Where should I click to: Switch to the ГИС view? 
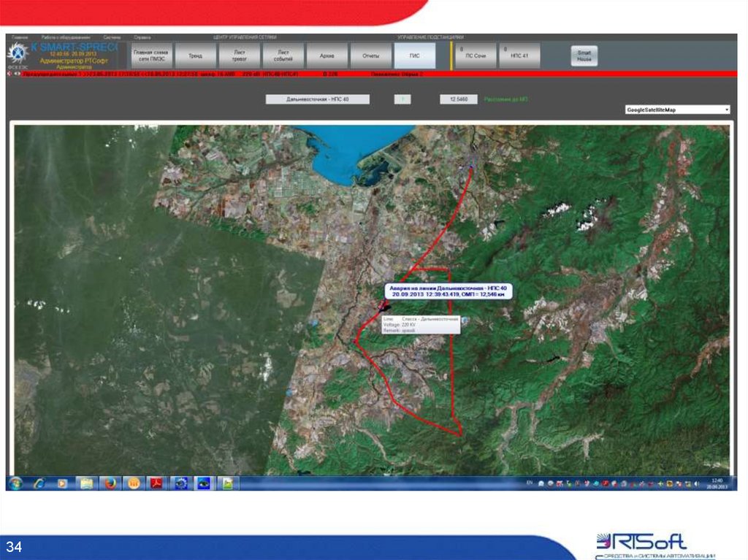pyautogui.click(x=415, y=55)
